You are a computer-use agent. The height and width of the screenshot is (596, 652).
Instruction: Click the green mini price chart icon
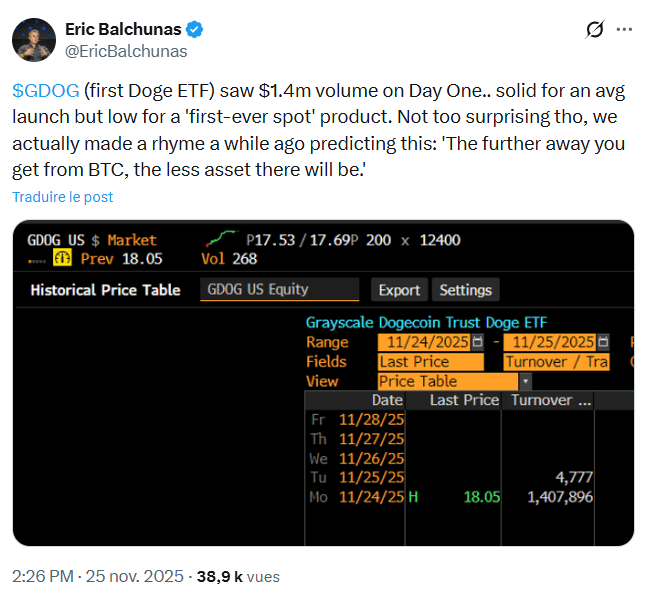[220, 239]
